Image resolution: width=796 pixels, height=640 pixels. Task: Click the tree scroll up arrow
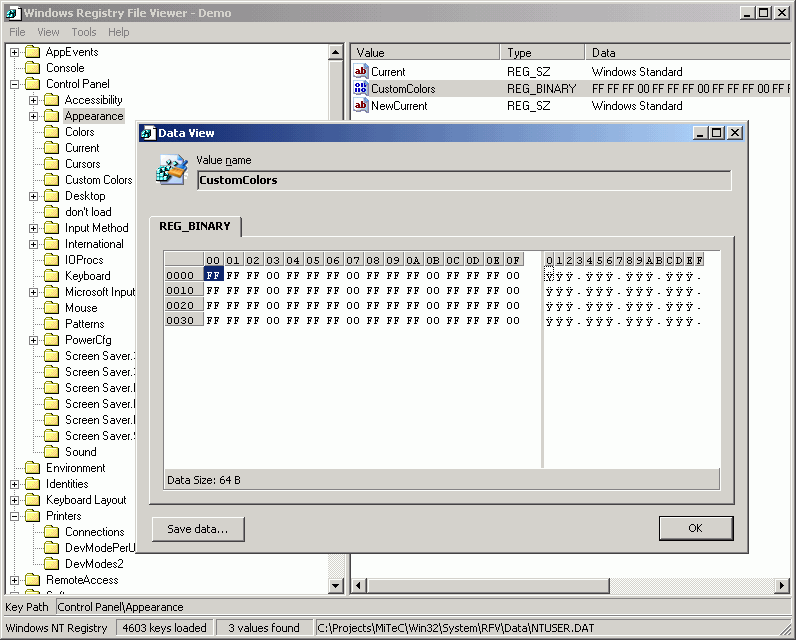click(x=336, y=52)
